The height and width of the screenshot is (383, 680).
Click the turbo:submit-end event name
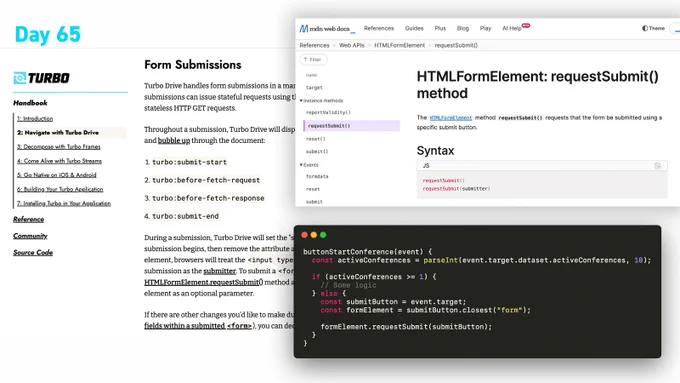(186, 216)
